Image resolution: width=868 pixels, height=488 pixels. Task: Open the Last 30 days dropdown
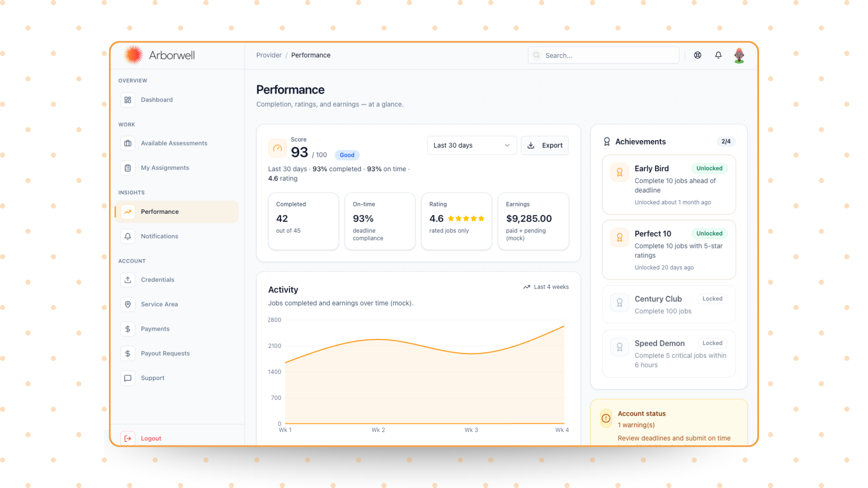coord(471,145)
